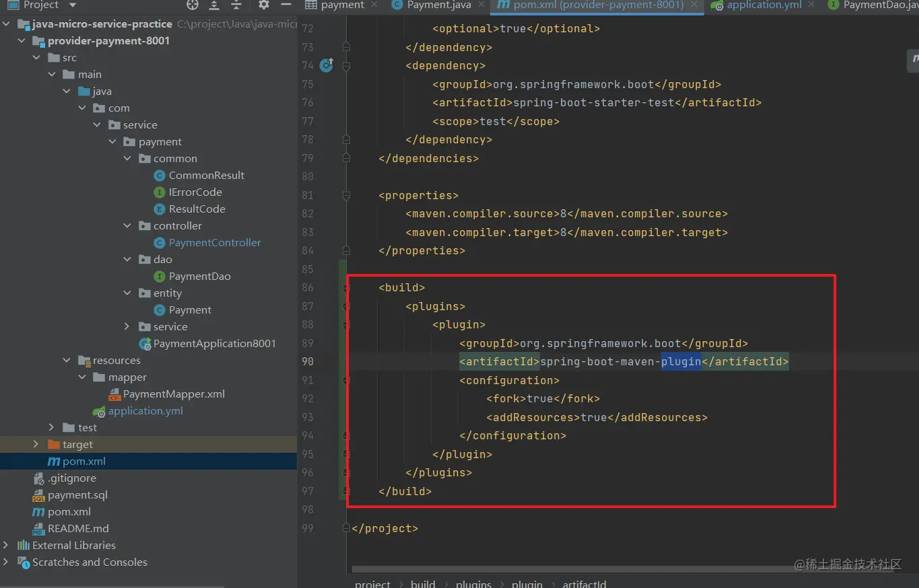The image size is (919, 588).
Task: Toggle code fold for the build tag
Action: pos(346,288)
